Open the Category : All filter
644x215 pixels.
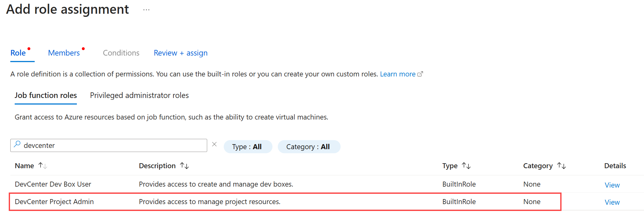[x=309, y=147]
